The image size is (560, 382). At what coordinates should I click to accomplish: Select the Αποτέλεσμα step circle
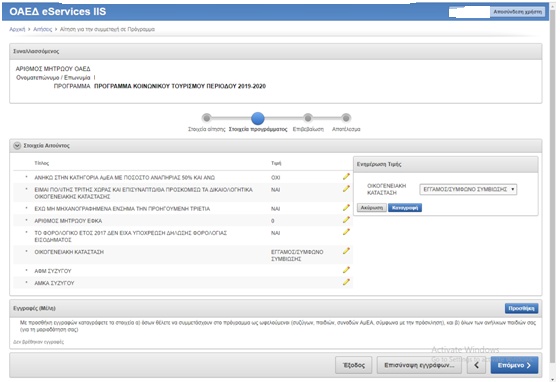tap(346, 117)
